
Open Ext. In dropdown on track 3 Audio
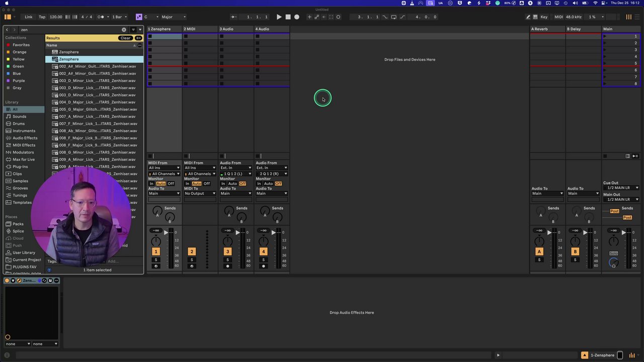(x=236, y=168)
